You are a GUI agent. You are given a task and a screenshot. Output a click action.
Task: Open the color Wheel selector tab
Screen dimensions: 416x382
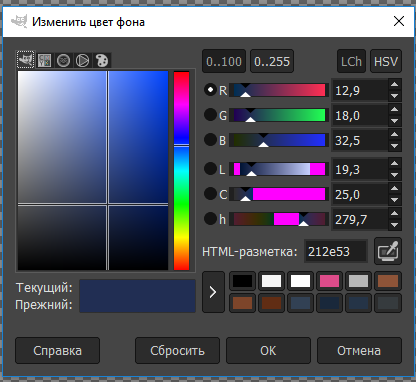(x=82, y=61)
